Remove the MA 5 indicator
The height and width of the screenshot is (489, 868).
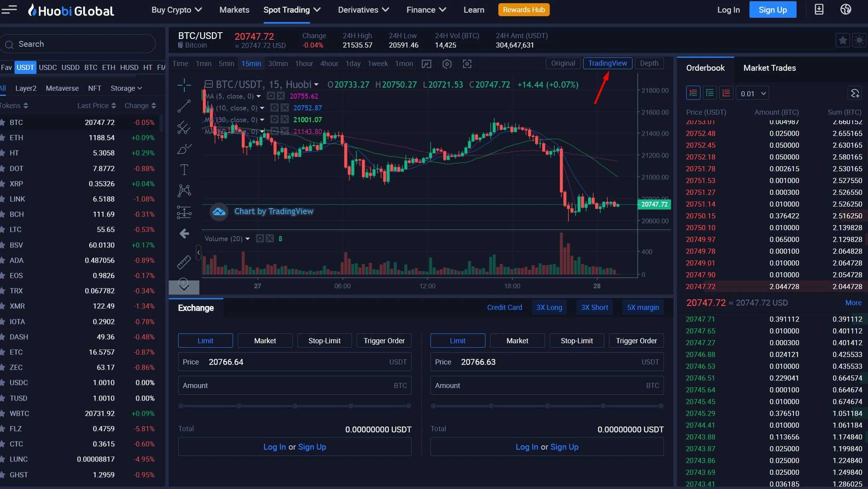click(281, 96)
